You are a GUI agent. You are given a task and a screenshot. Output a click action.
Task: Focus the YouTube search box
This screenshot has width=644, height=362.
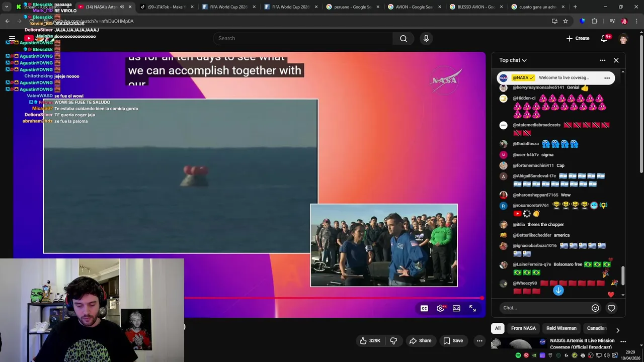coord(303,38)
